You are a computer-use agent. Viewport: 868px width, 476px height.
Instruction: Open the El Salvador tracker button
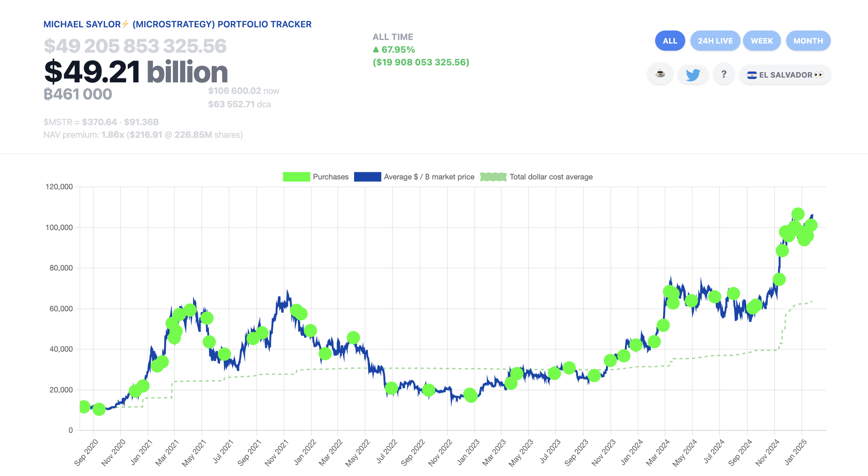785,75
